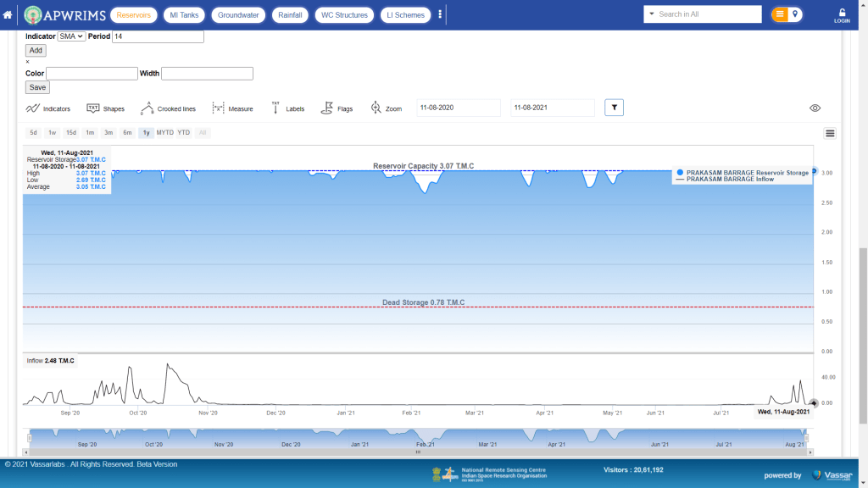
Task: Open the LOGIN lock icon
Action: tap(842, 14)
